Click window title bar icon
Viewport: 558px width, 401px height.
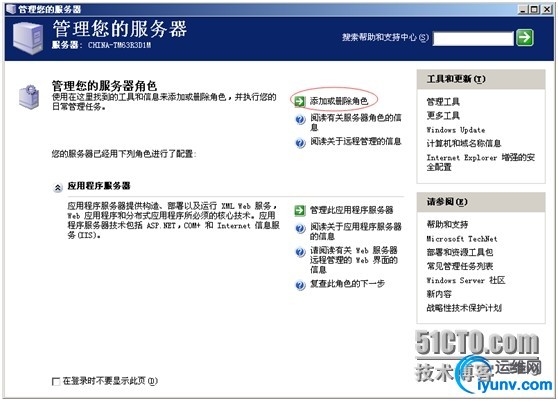(11, 9)
